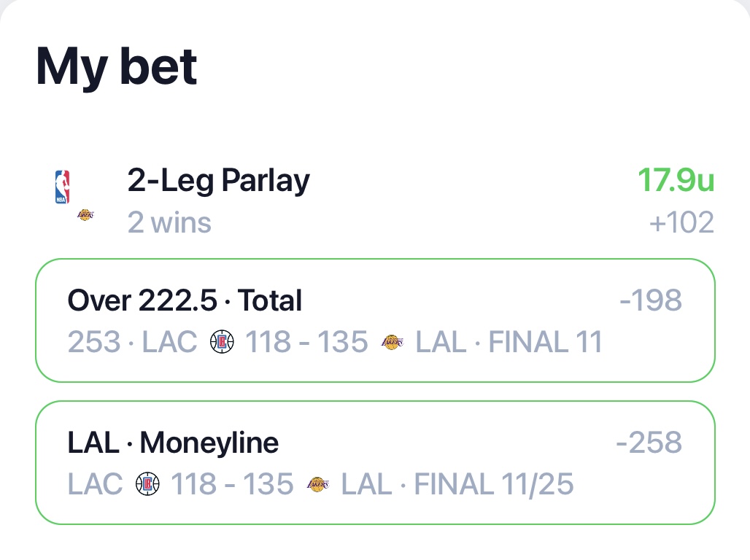Open the "Over 222.5 · Total" leg
Viewport: 750px width, 560px height.
tap(185, 300)
